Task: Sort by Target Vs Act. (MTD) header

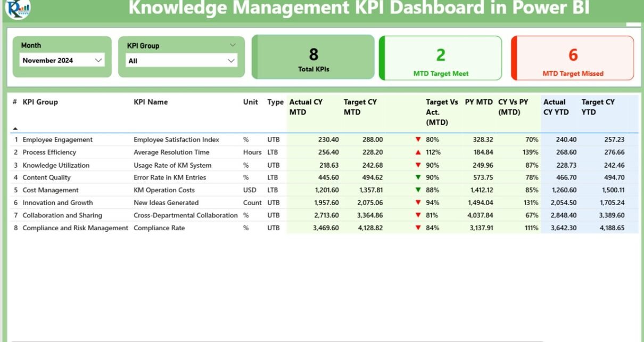Action: [x=442, y=112]
